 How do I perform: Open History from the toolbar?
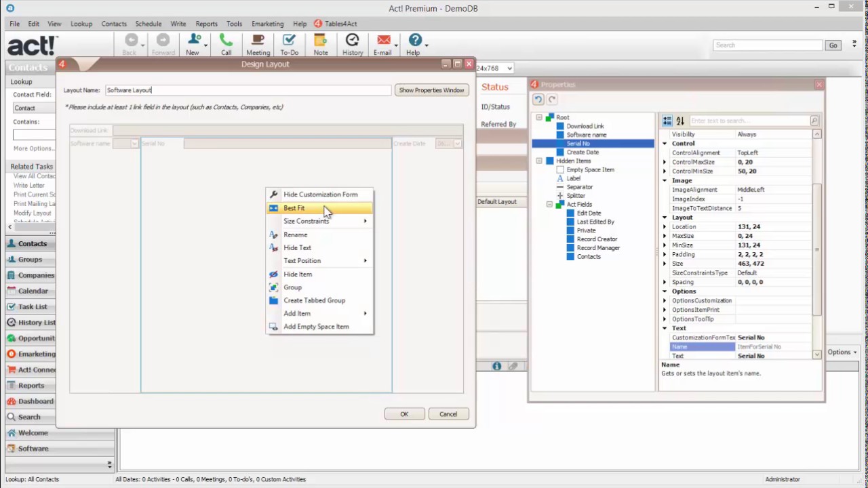[353, 45]
